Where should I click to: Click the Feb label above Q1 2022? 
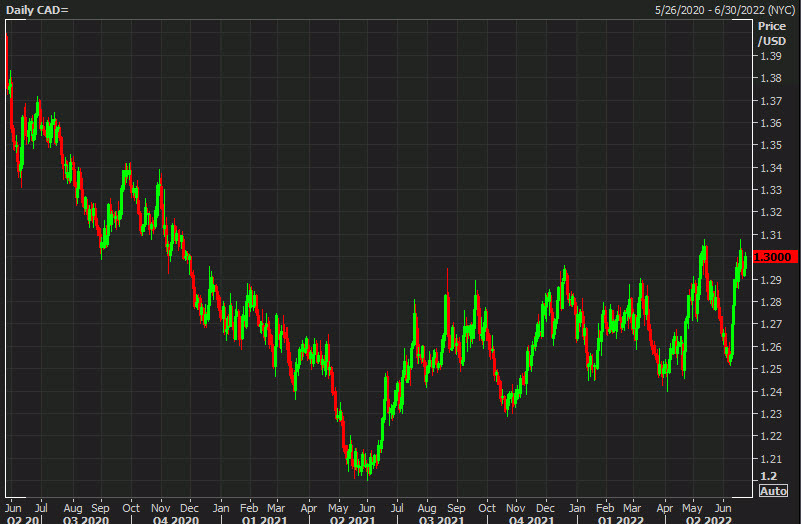tap(605, 508)
